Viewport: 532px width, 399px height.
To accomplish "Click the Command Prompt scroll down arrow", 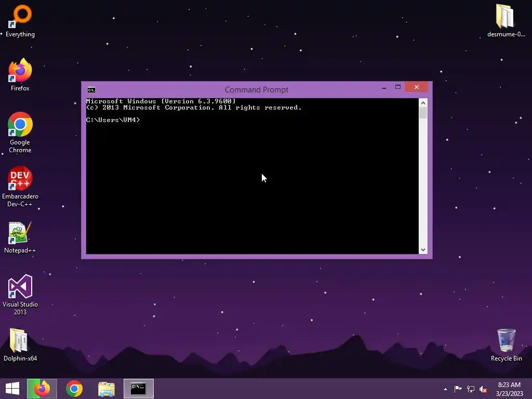I will click(x=423, y=250).
